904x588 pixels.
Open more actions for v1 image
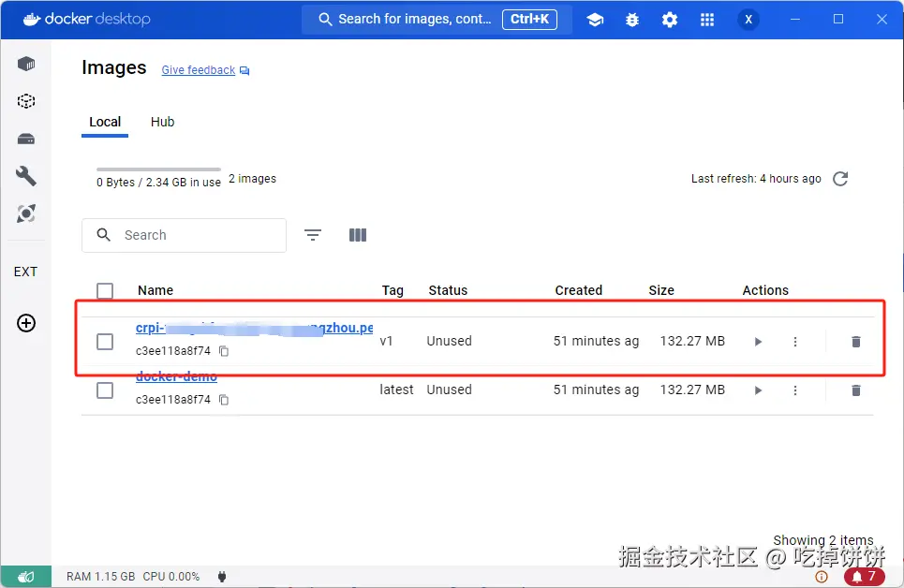[795, 342]
